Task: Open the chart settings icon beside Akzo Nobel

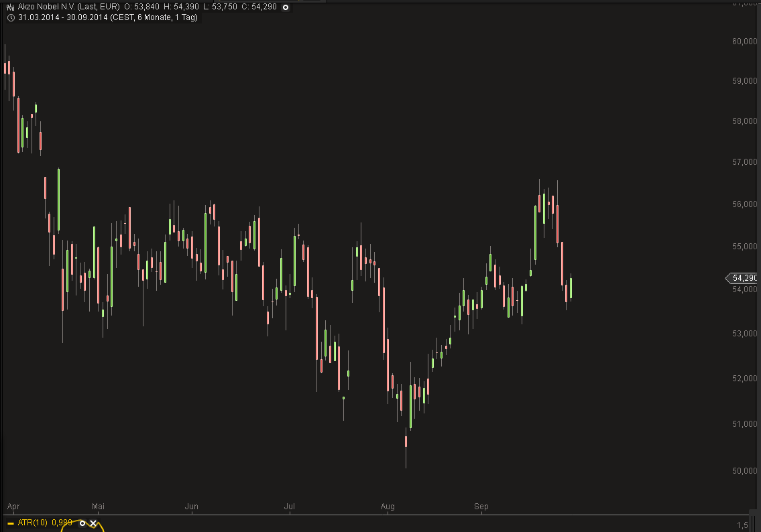Action: pyautogui.click(x=10, y=7)
